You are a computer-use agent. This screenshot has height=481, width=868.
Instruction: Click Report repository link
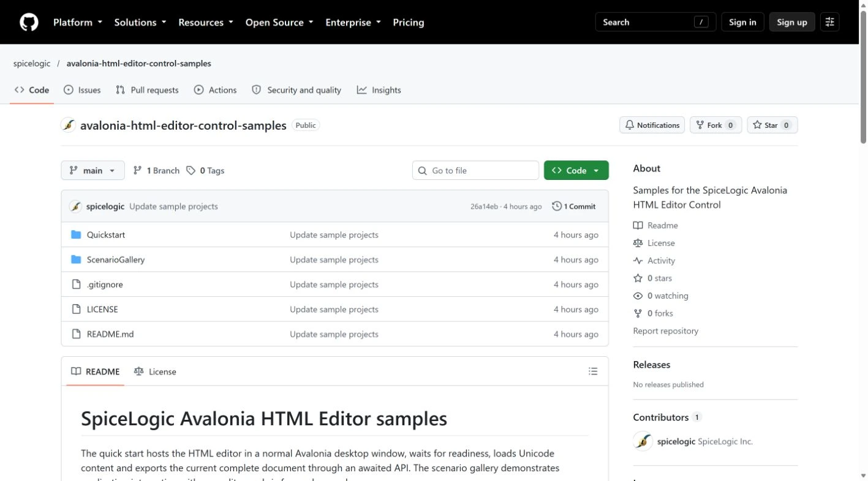(x=665, y=331)
